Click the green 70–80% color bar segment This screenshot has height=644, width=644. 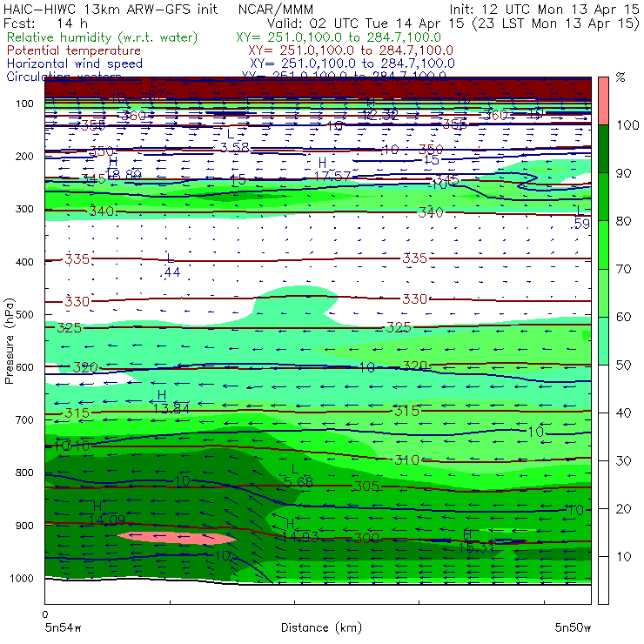click(603, 245)
